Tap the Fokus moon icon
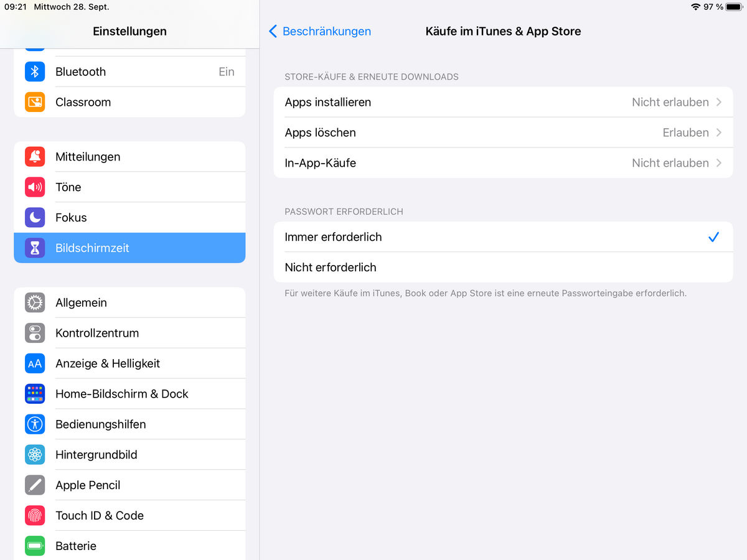Viewport: 747px width, 560px height. pos(35,218)
